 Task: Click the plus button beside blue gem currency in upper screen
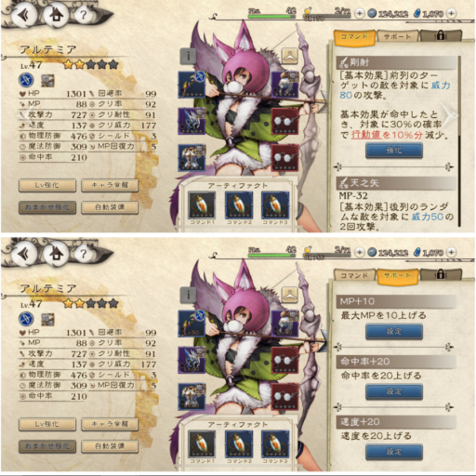click(x=452, y=13)
